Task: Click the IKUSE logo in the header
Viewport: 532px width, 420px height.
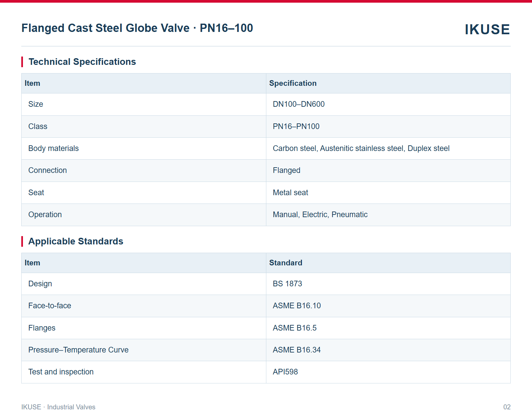Action: [x=487, y=29]
